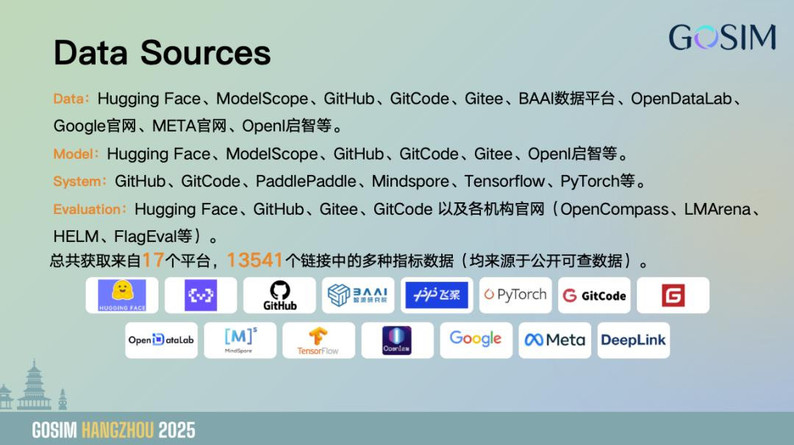
Task: Open the GitHub logo tile
Action: coord(279,295)
